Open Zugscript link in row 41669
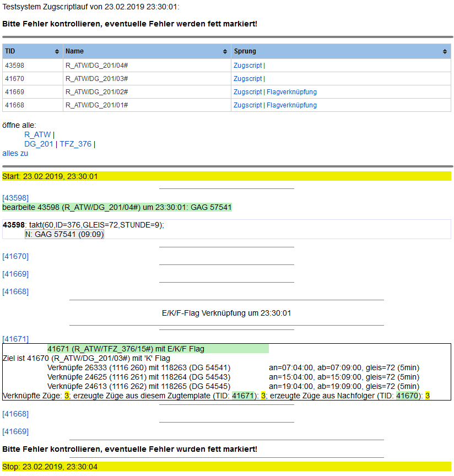 (247, 92)
